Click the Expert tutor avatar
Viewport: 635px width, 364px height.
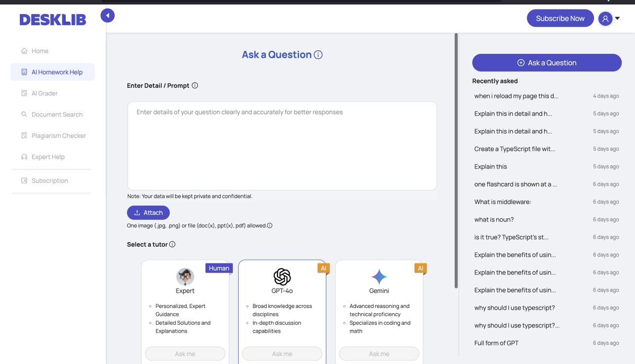185,277
